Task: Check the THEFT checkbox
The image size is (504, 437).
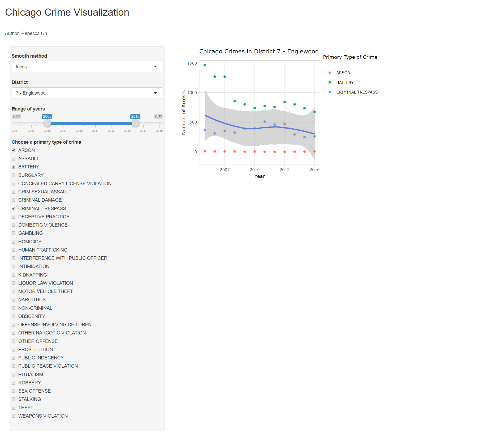Action: [14, 408]
